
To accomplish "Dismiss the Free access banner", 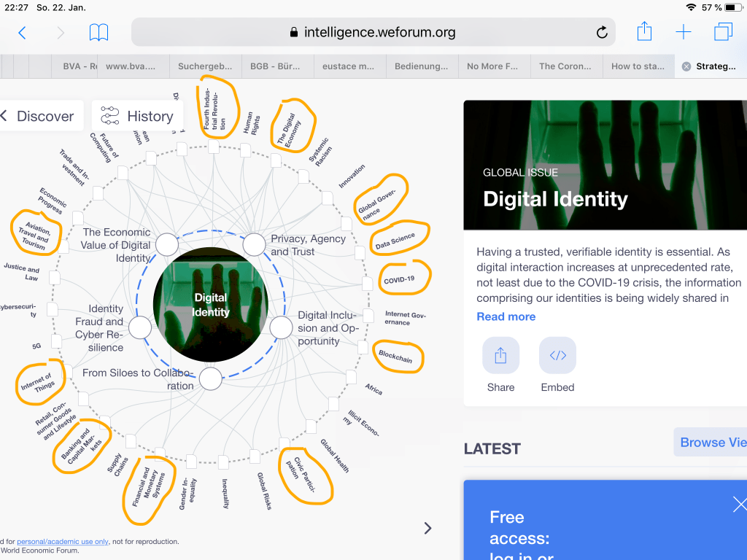I will 739,504.
